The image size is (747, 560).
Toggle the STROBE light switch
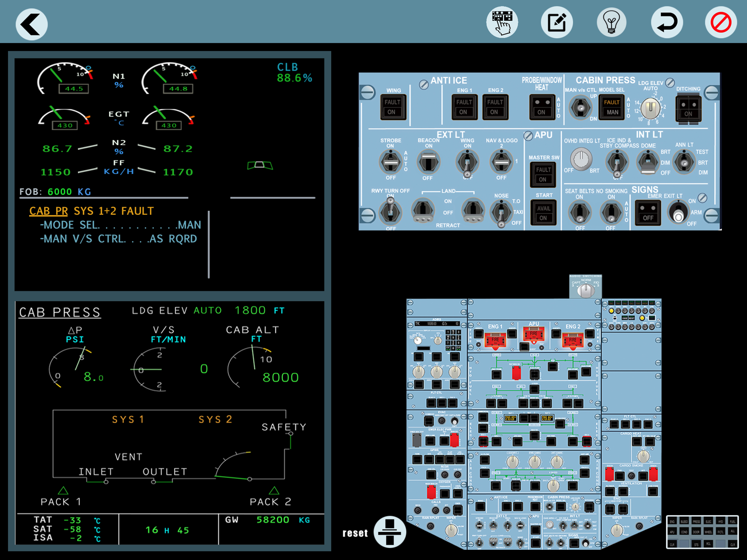tap(391, 162)
